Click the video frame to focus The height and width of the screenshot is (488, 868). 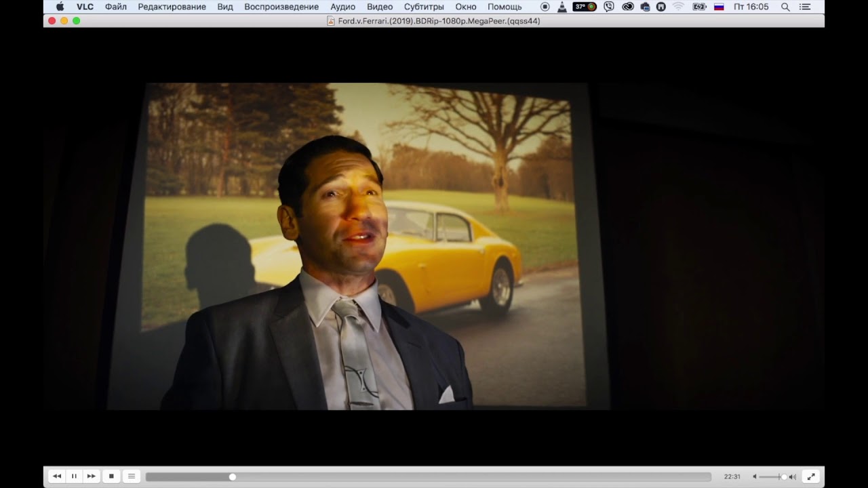(434, 247)
